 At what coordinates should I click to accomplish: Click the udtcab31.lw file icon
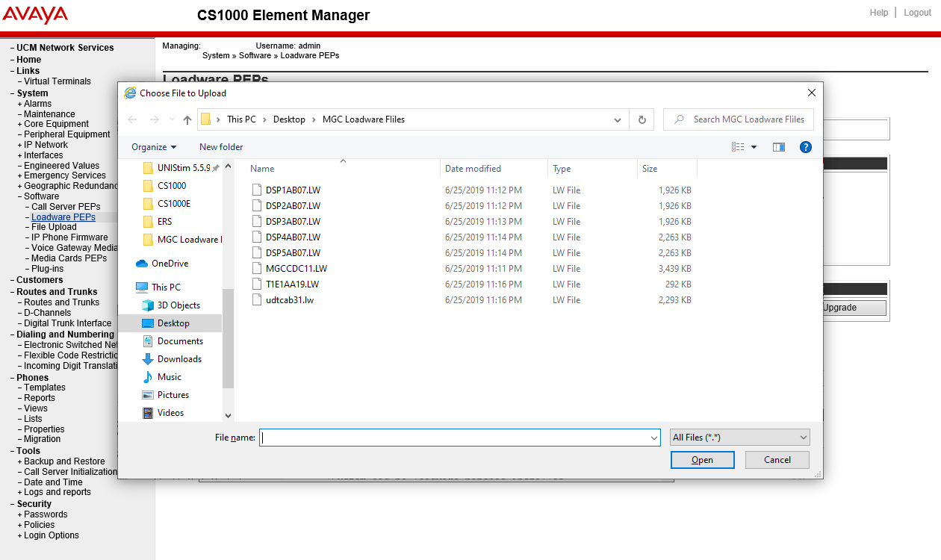click(x=257, y=300)
